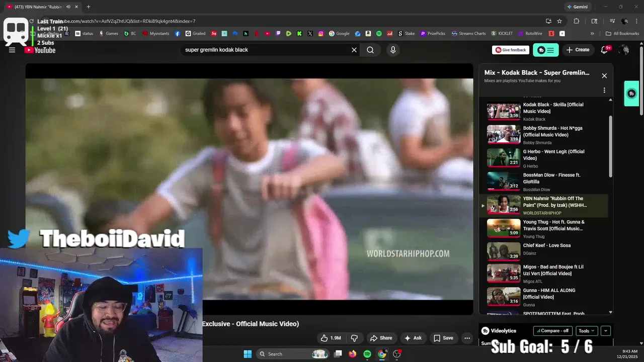Like the video with 1.9M thumbs up
644x362 pixels.
pos(331,338)
